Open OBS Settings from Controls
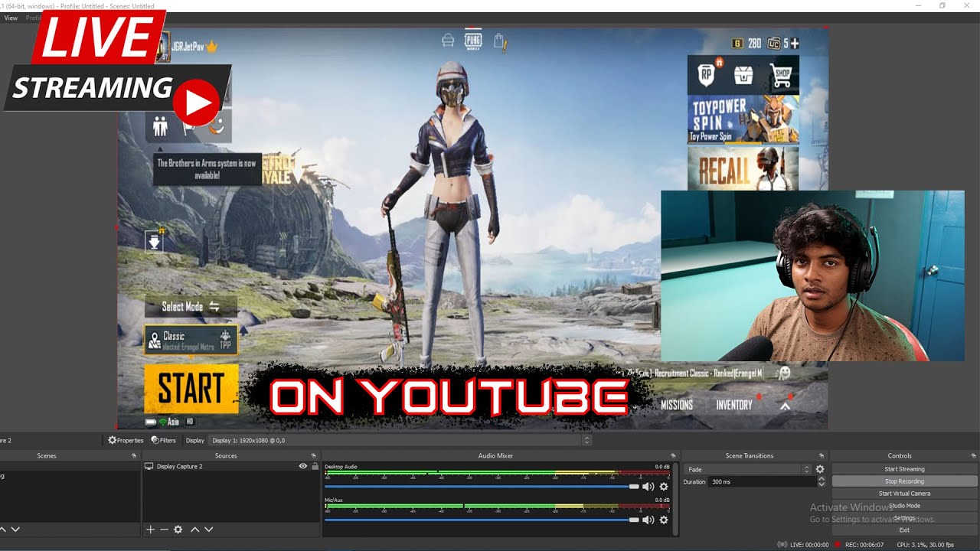Viewport: 980px width, 551px height. tap(904, 518)
